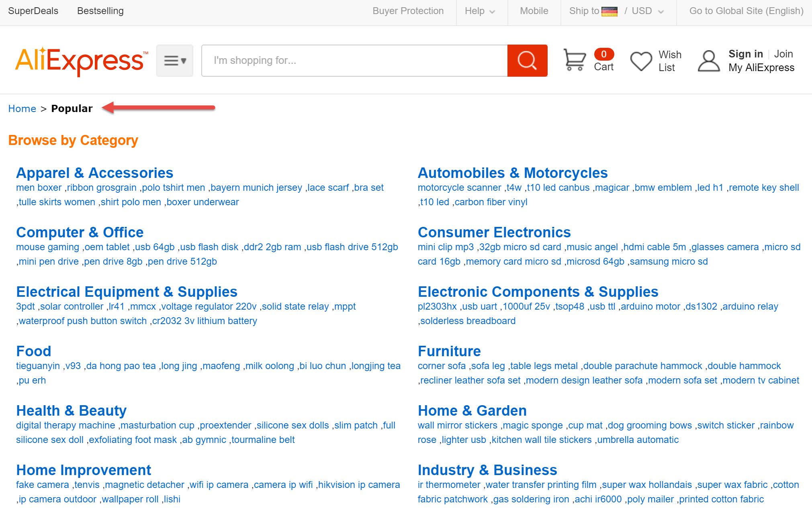Click 'digital therapy machine' keyword

pyautogui.click(x=66, y=425)
